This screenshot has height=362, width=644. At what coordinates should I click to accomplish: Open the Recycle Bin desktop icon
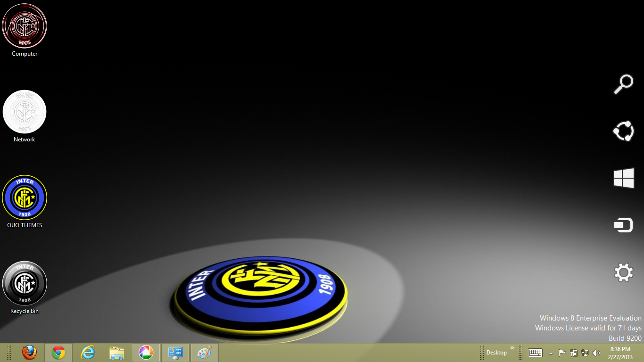click(25, 288)
